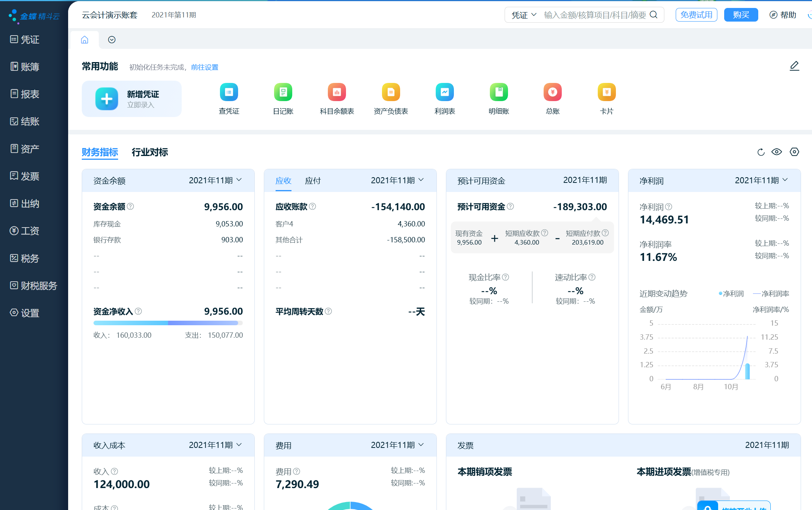This screenshot has height=510, width=812.
Task: Click the help icon beside 净利润 value
Action: click(x=669, y=207)
